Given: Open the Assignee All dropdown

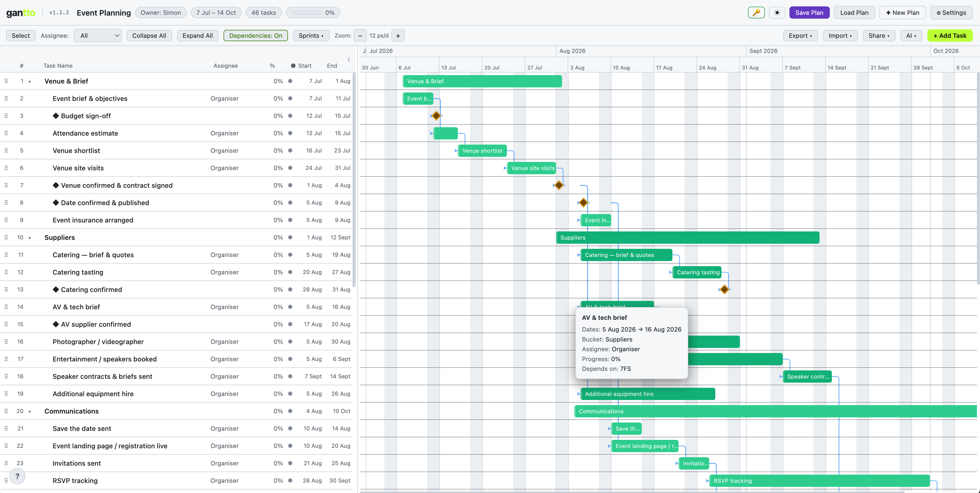Looking at the screenshot, I should point(98,36).
